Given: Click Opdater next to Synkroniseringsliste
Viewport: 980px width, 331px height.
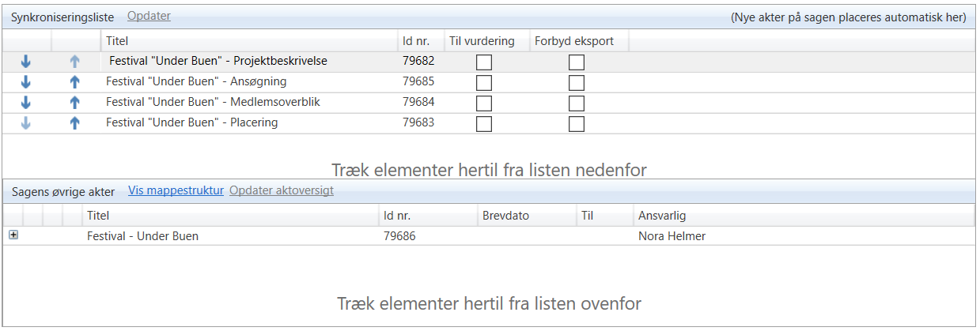Looking at the screenshot, I should tap(149, 16).
